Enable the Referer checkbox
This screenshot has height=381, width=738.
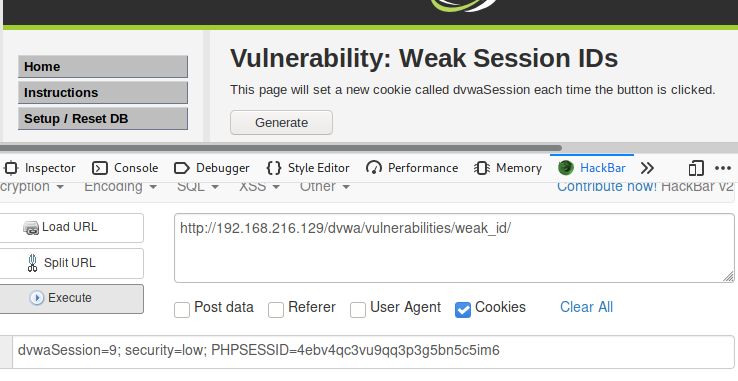(x=276, y=309)
